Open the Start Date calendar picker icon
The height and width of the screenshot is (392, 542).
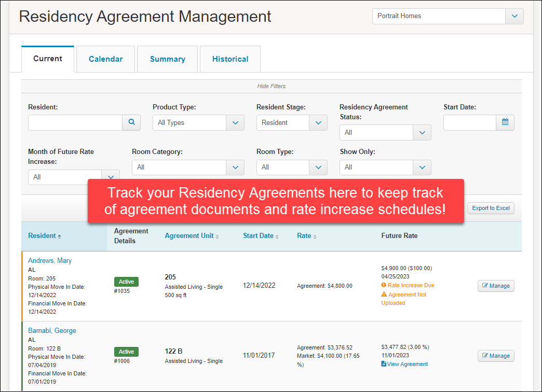coord(505,122)
